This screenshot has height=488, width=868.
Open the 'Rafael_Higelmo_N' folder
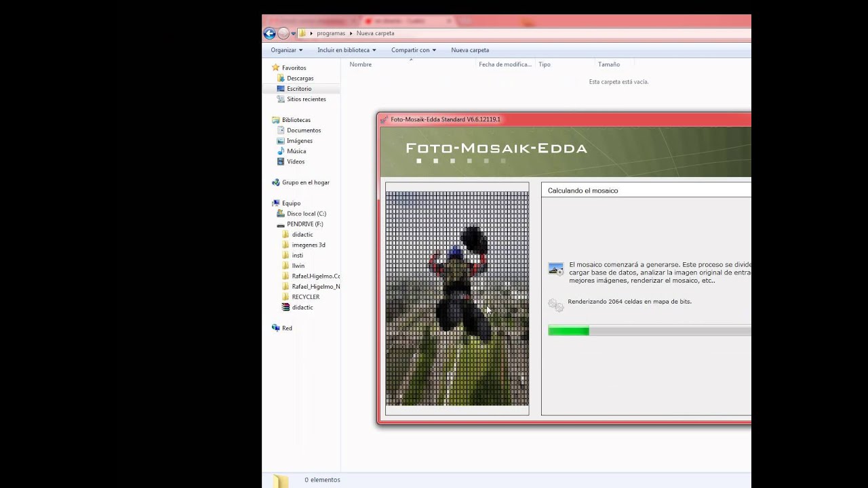(x=316, y=287)
